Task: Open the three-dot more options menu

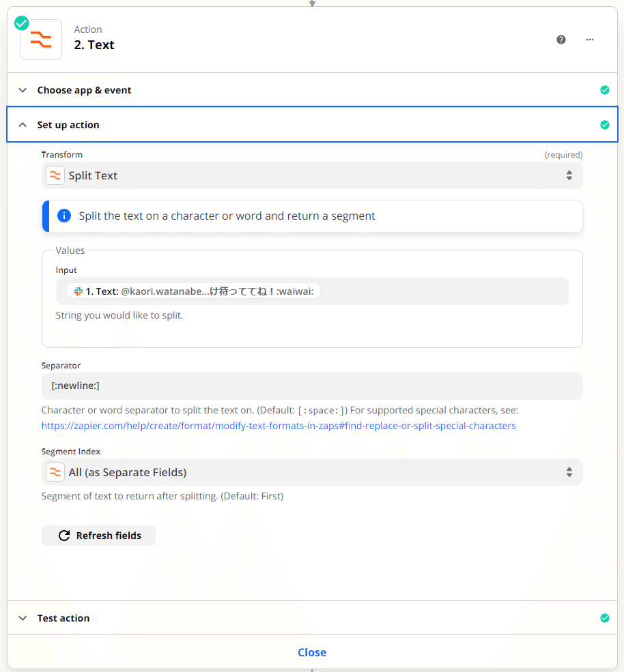Action: coord(590,40)
